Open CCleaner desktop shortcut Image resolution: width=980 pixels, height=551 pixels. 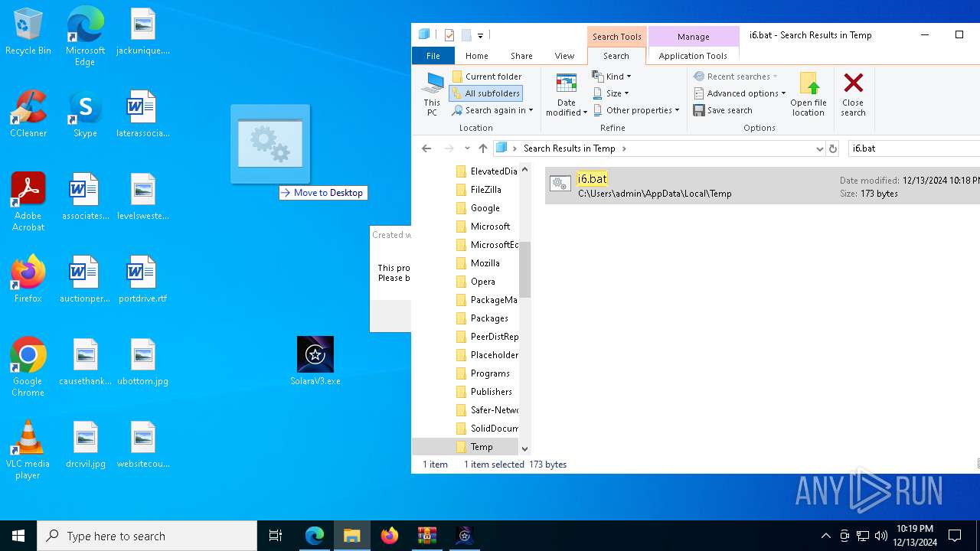28,115
